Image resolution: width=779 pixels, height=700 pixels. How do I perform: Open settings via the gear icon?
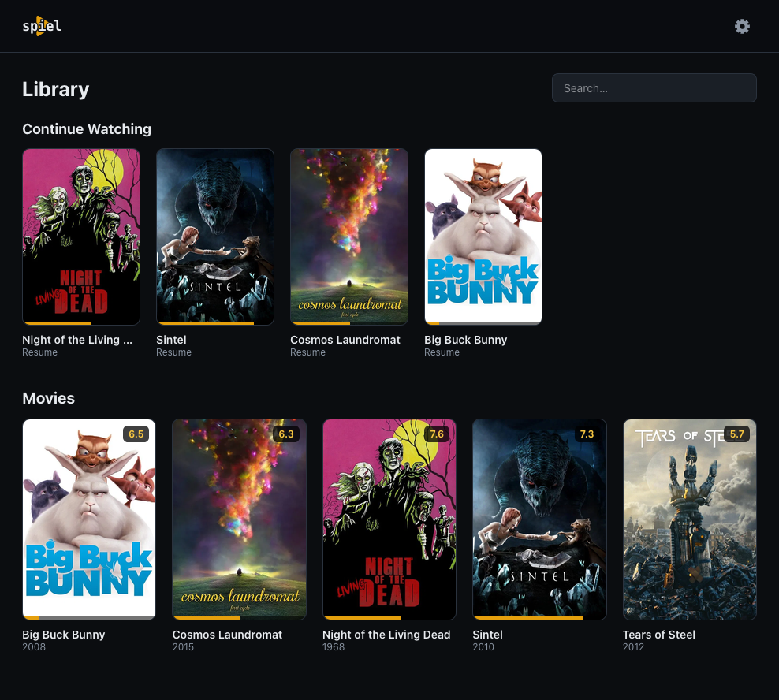click(x=742, y=26)
